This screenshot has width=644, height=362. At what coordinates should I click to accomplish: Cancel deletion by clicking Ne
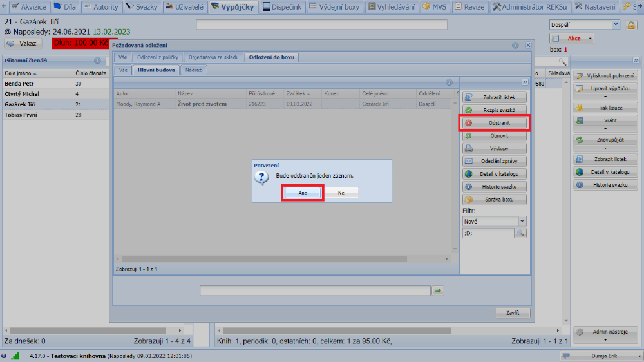coord(341,193)
